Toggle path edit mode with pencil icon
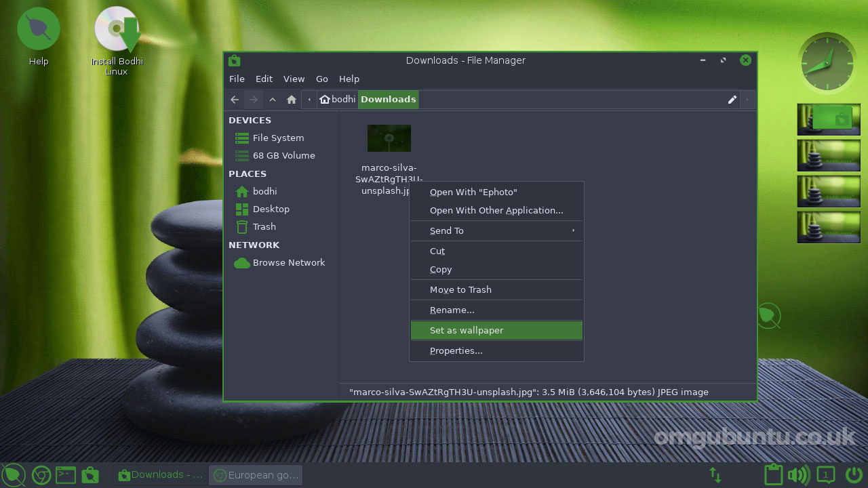 (x=732, y=100)
